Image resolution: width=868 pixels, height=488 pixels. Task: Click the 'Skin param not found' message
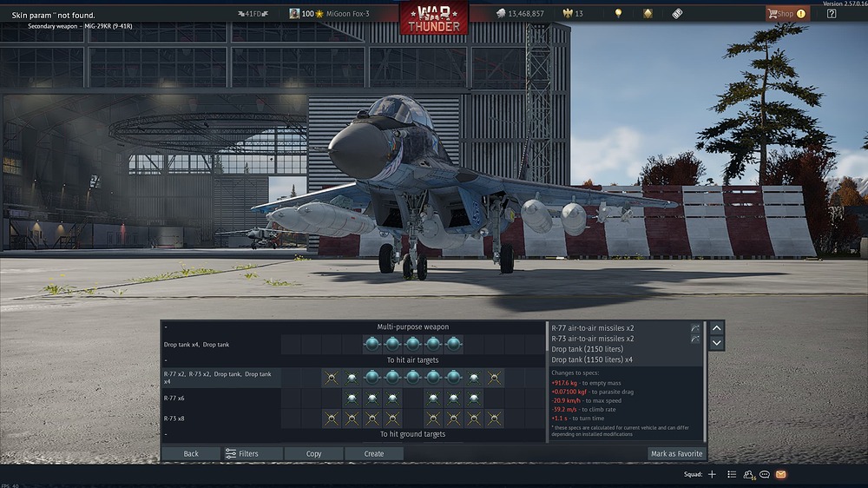tap(53, 15)
